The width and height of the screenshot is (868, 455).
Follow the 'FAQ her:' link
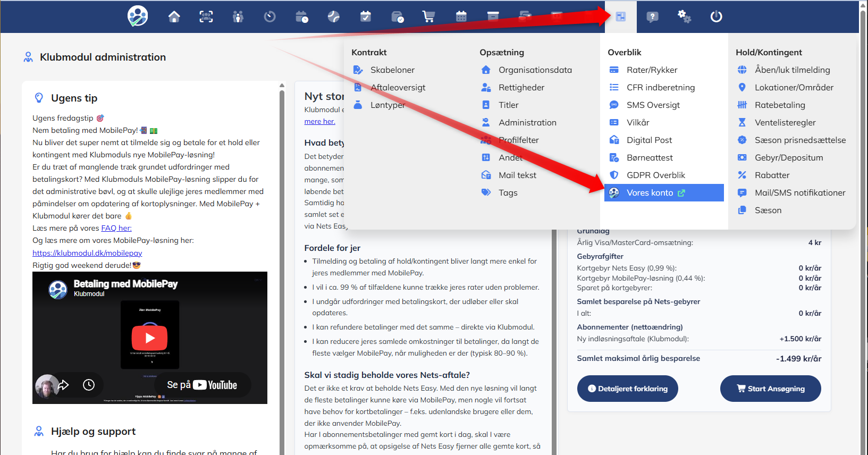pos(116,228)
